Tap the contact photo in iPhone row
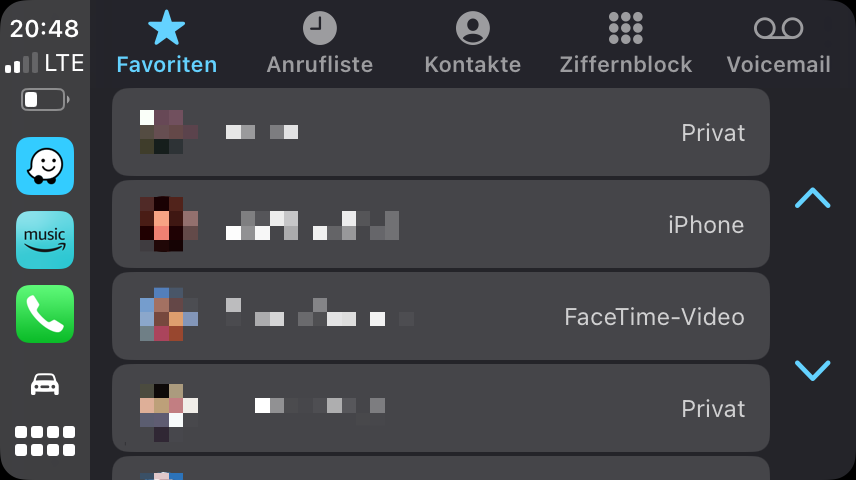 (x=168, y=224)
